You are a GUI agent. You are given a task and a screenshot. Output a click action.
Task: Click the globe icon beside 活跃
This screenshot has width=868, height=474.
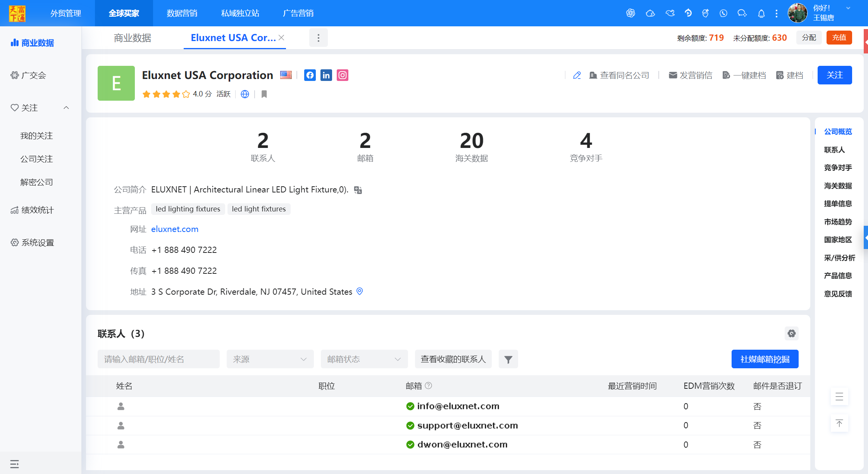245,94
